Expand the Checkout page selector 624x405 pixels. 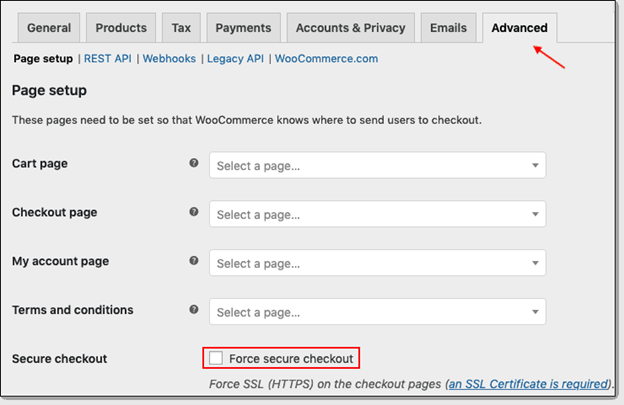coord(377,214)
